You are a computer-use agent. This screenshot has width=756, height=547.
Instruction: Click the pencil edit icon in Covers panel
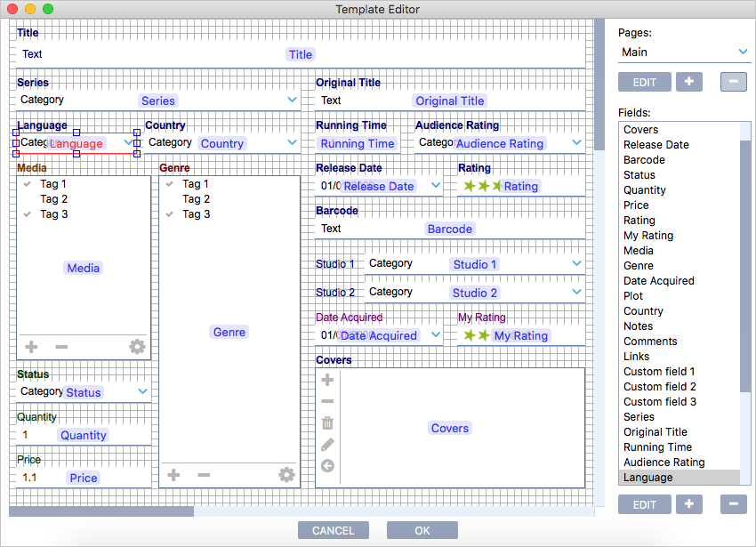tap(327, 444)
